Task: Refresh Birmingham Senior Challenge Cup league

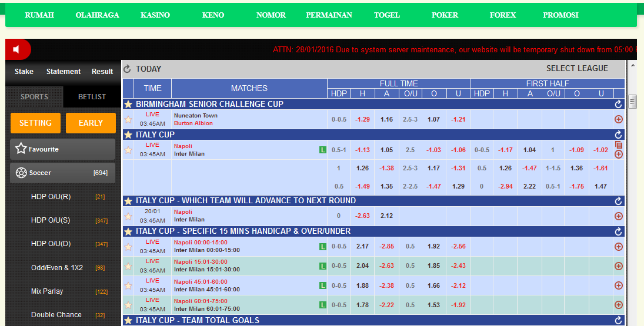Action: click(x=618, y=104)
